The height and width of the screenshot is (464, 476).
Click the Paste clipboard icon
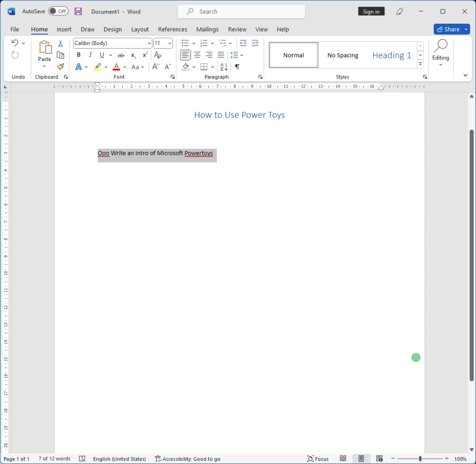click(45, 47)
